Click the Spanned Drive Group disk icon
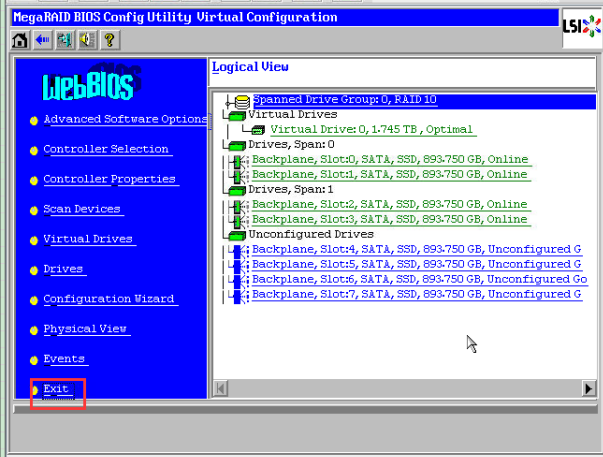 click(241, 101)
